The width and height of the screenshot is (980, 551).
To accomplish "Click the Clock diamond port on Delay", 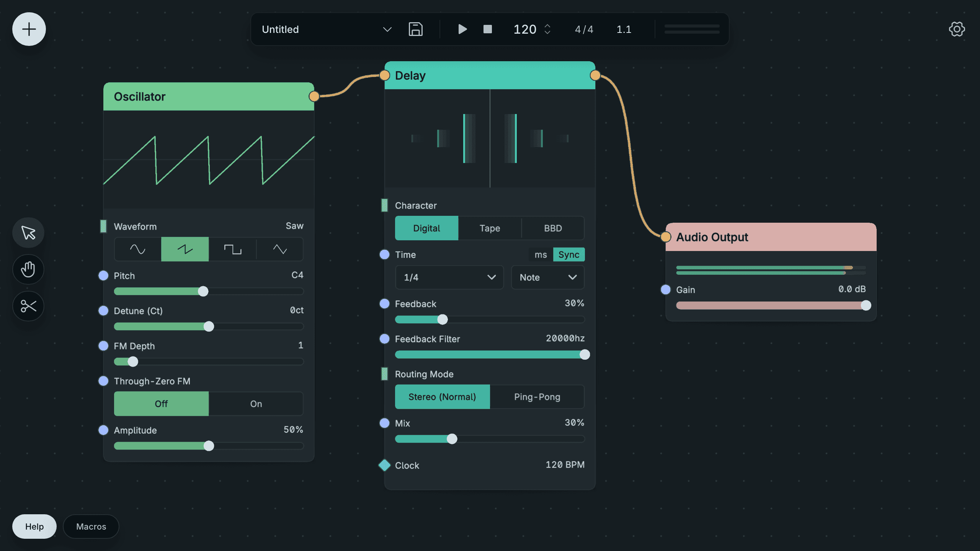I will click(384, 465).
